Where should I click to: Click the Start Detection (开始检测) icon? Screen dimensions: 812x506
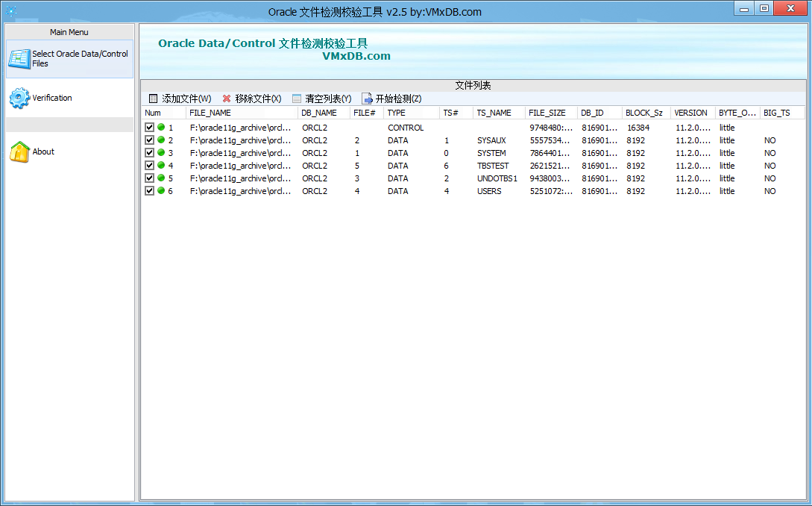point(367,99)
